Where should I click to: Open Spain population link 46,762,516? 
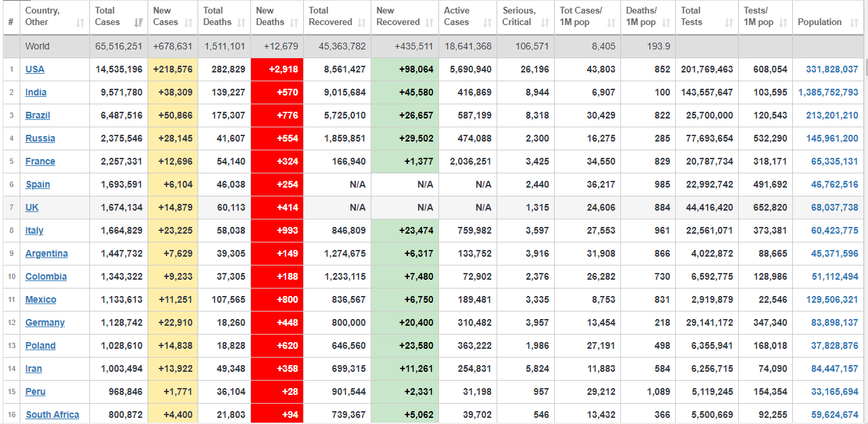click(835, 184)
